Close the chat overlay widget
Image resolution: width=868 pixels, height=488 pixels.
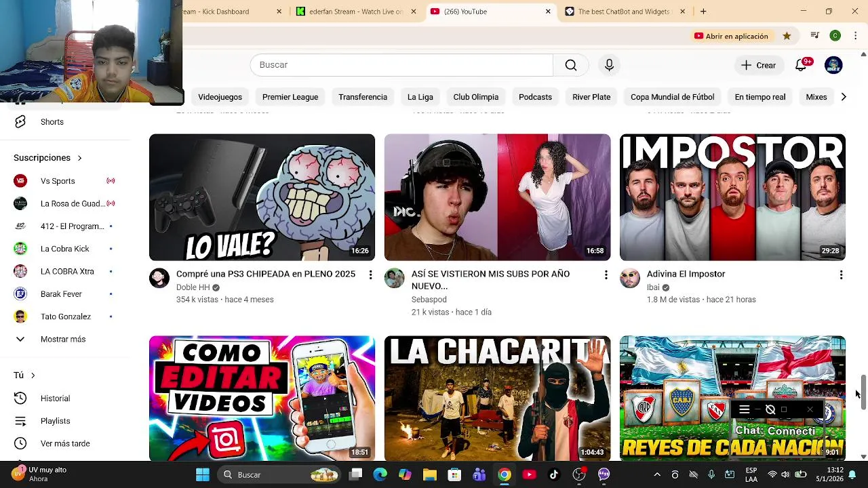tap(810, 409)
